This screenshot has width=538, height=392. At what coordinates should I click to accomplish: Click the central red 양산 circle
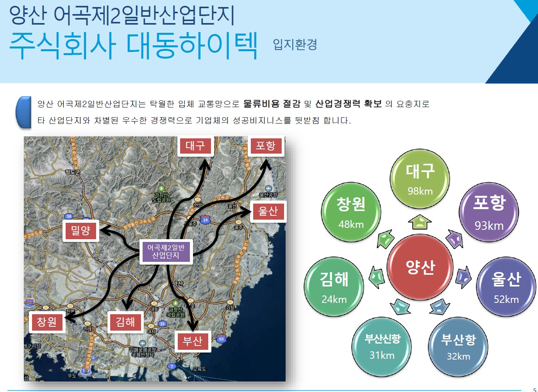pyautogui.click(x=420, y=267)
